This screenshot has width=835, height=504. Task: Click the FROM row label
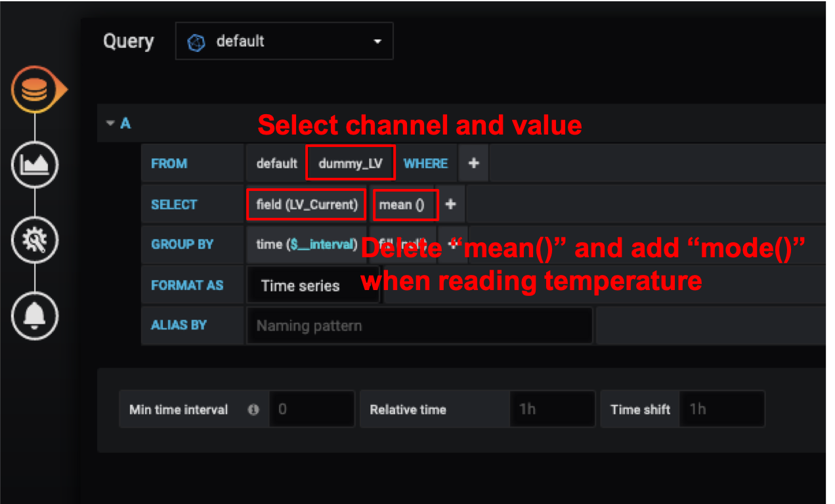pyautogui.click(x=169, y=163)
